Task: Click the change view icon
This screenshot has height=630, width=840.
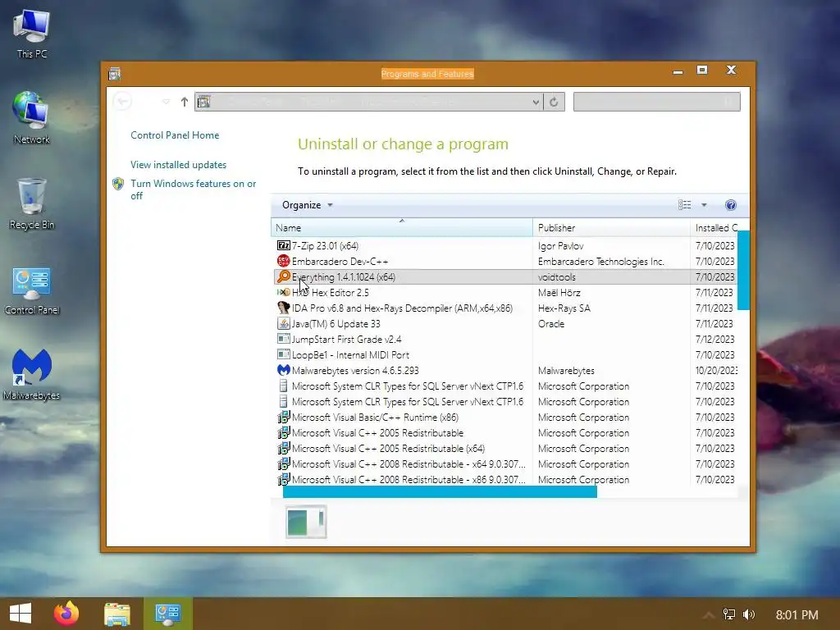Action: tap(685, 204)
